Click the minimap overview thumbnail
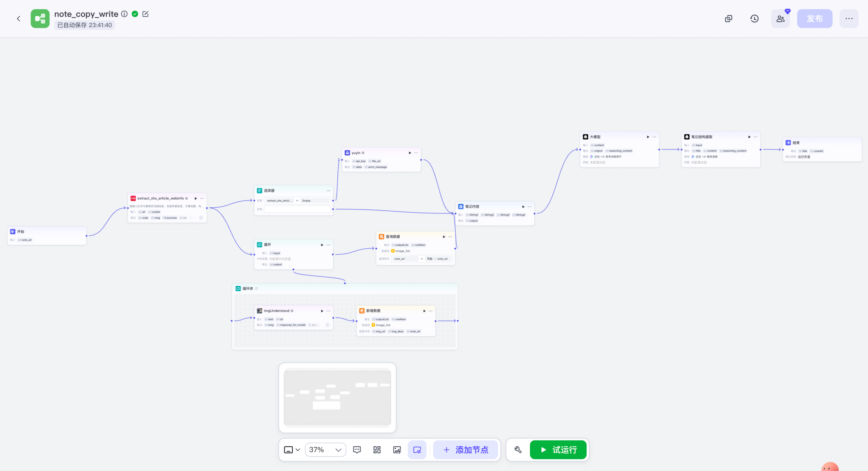868x471 pixels. 337,397
